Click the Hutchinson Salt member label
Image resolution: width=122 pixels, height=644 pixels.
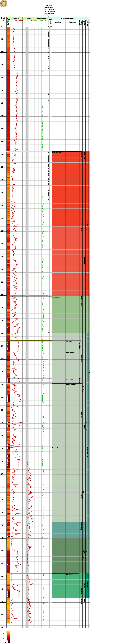click(56, 152)
